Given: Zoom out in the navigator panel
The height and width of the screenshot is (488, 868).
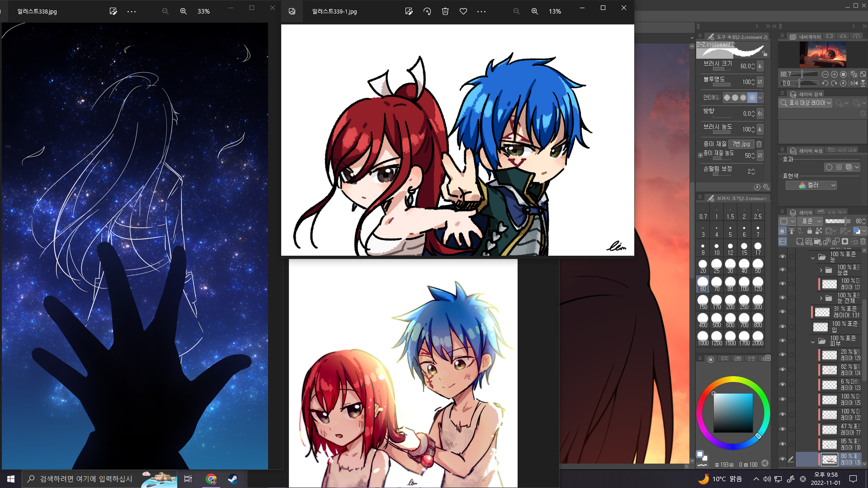Looking at the screenshot, I should point(825,74).
